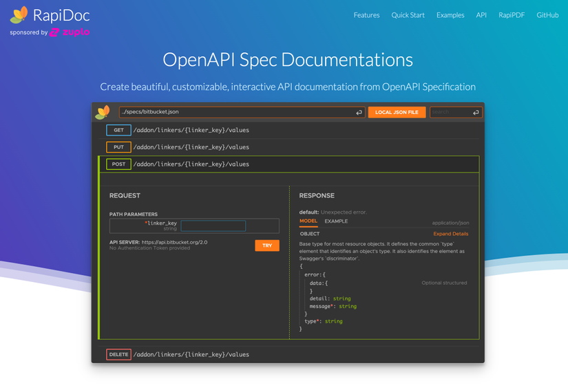Click Expand Details link
This screenshot has width=568, height=392.
coord(451,234)
